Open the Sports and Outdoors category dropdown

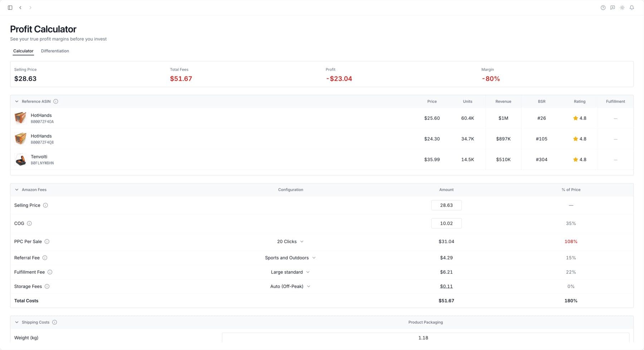click(291, 258)
